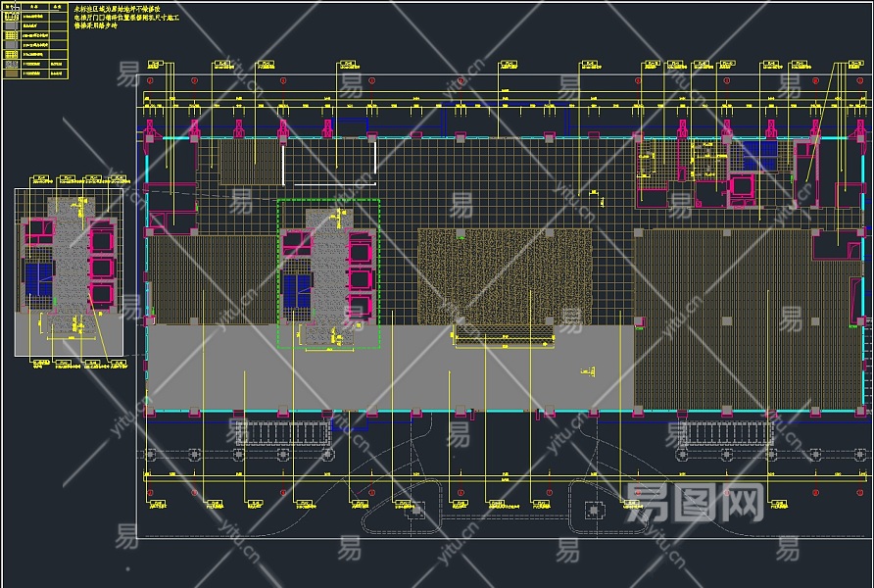Click the white outlined rectangle near the top wall
This screenshot has width=874, height=588.
pyautogui.click(x=329, y=162)
